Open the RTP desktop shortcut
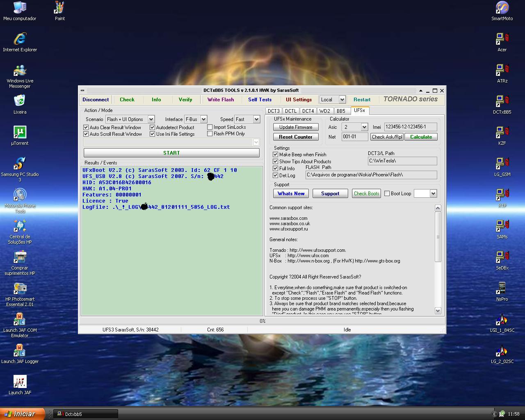Image resolution: width=525 pixels, height=420 pixels. 502,198
